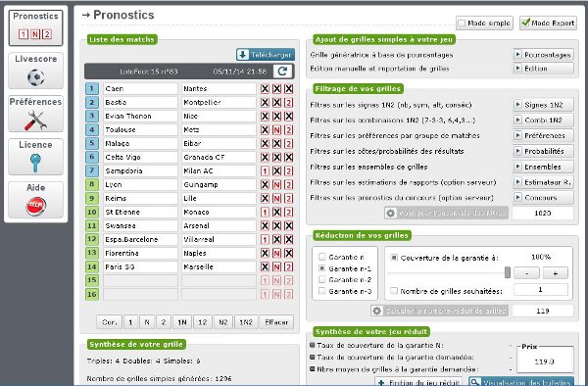Select Garantie n-1 option
The width and height of the screenshot is (588, 386).
coord(321,268)
